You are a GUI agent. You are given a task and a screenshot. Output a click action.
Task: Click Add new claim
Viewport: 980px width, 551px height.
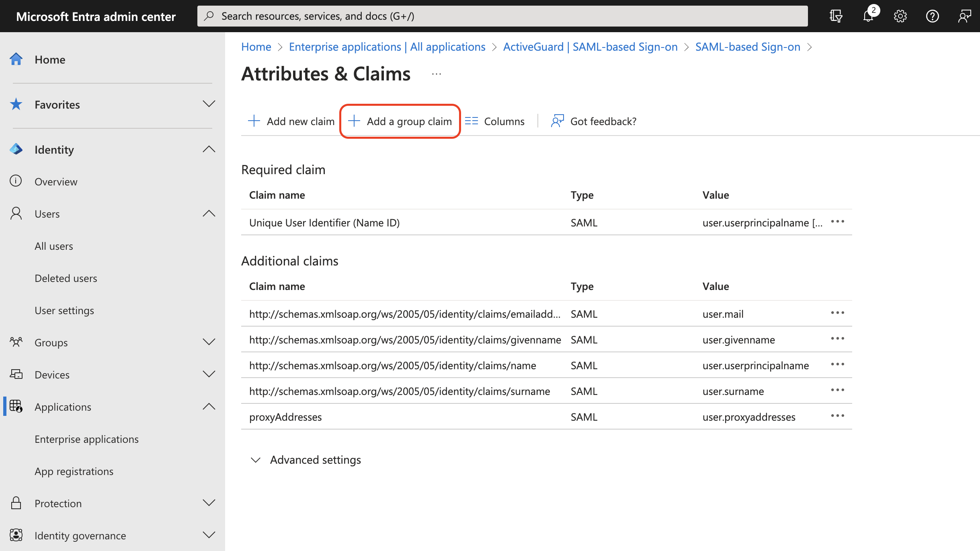291,121
